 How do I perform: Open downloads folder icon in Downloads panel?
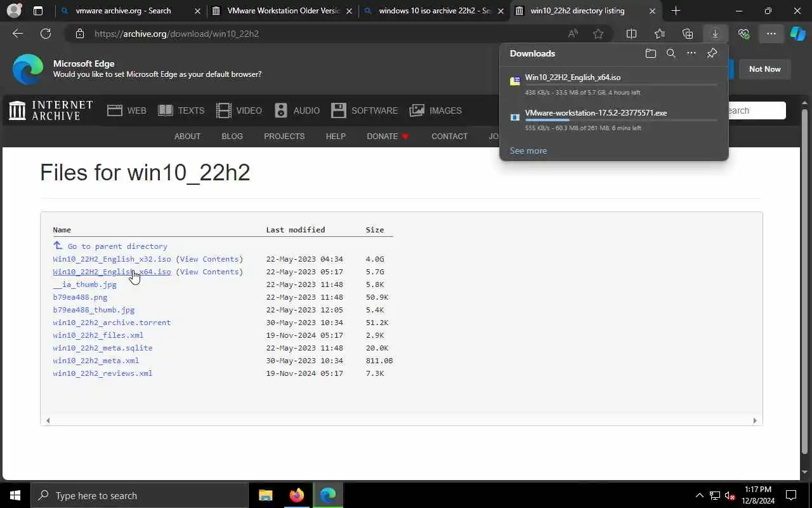650,53
